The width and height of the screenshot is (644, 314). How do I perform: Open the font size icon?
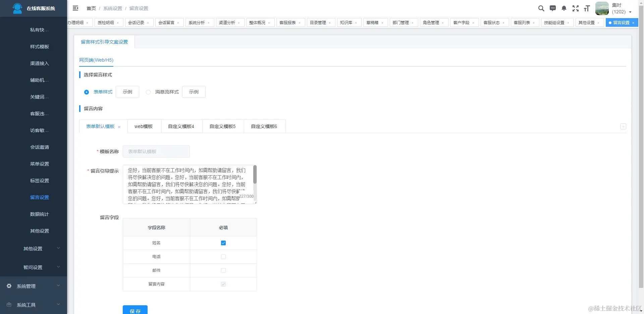point(587,8)
